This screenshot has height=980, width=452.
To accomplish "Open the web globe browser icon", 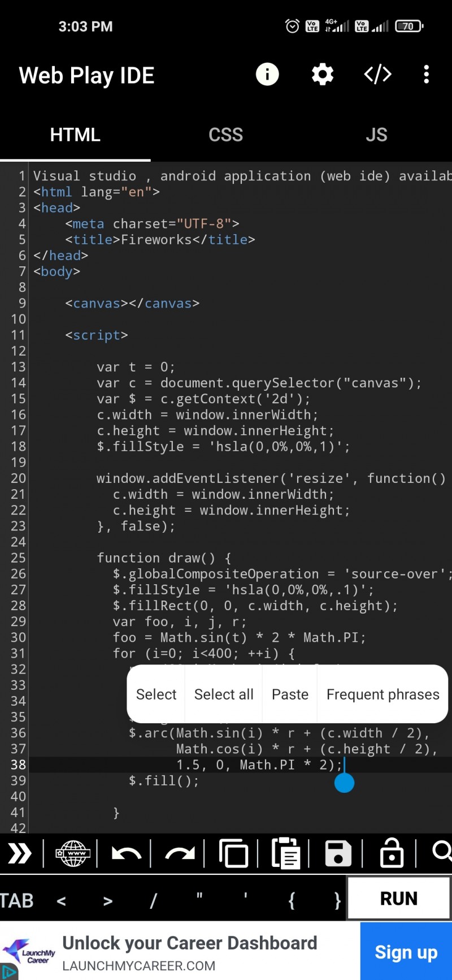I will (x=73, y=853).
